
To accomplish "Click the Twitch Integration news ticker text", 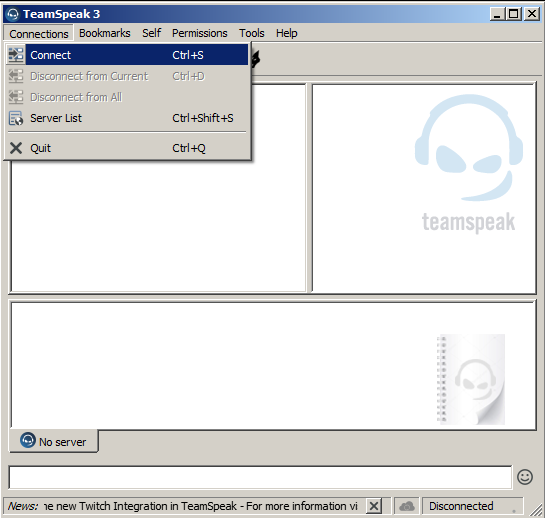I will tap(201, 506).
